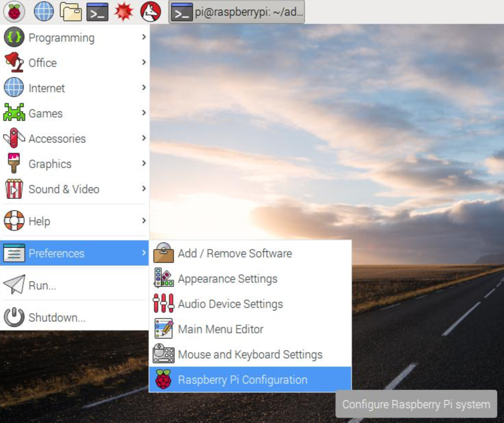504x423 pixels.
Task: Click the Help lifebuoy icon
Action: tap(14, 221)
